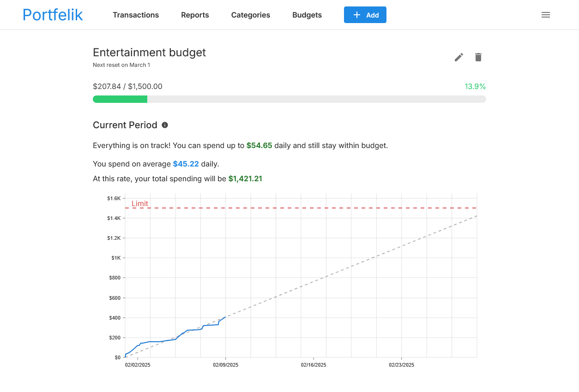Click the $45.22 average daily amount
This screenshot has width=579, height=392.
(x=186, y=164)
